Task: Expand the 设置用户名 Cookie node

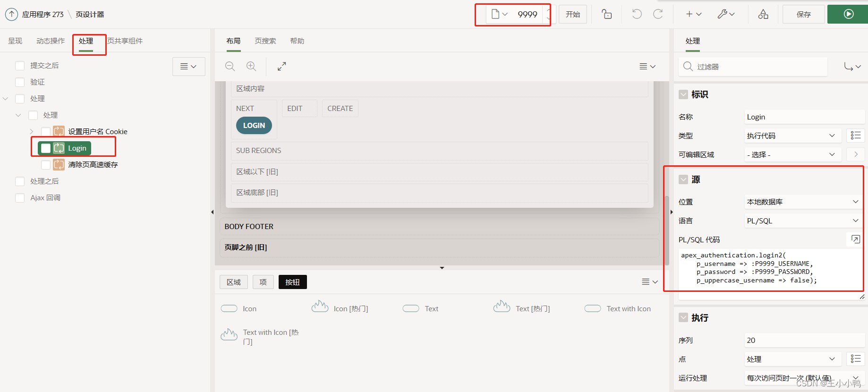Action: 31,132
